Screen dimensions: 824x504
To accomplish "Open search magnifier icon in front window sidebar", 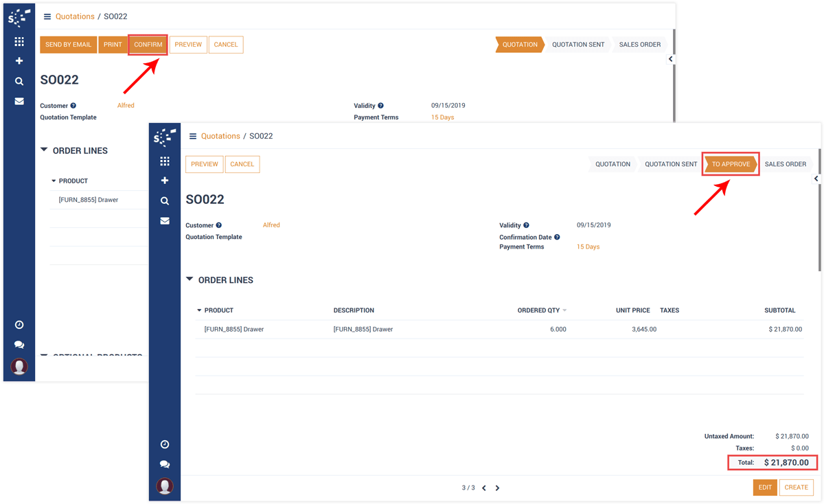I will [165, 201].
